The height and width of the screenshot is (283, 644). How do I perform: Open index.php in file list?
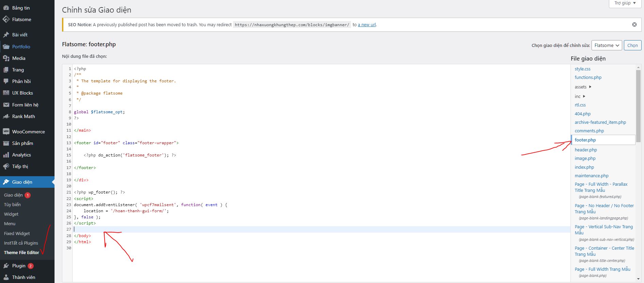click(x=584, y=167)
